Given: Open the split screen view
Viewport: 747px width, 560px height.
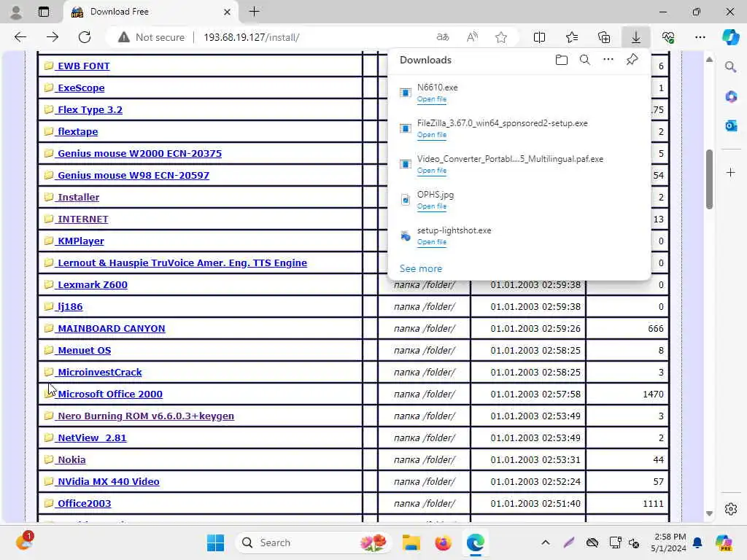Looking at the screenshot, I should pyautogui.click(x=539, y=37).
